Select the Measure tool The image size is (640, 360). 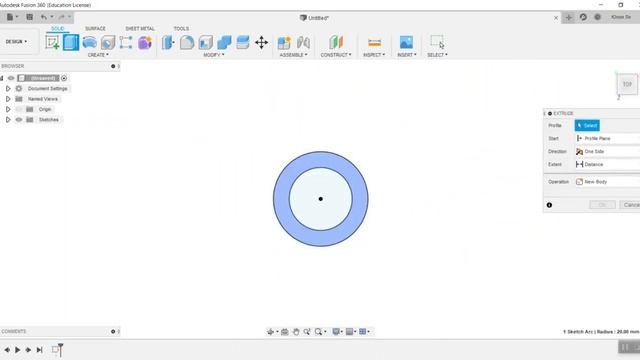click(x=374, y=42)
